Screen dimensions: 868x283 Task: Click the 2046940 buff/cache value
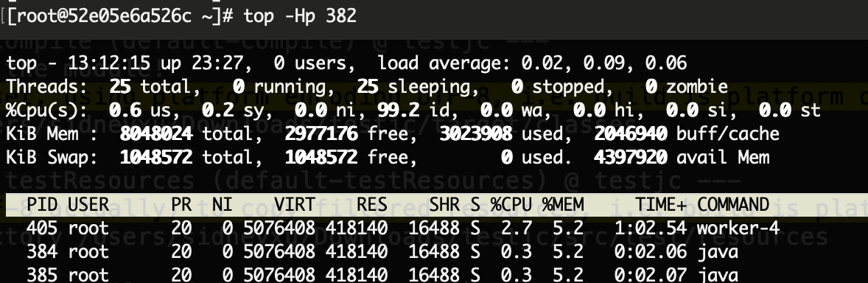[631, 133]
